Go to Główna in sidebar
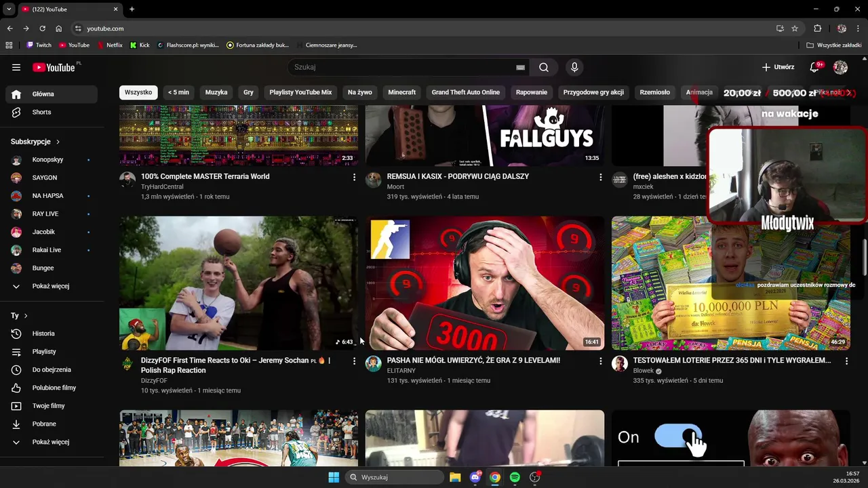The width and height of the screenshot is (868, 488). tap(51, 94)
